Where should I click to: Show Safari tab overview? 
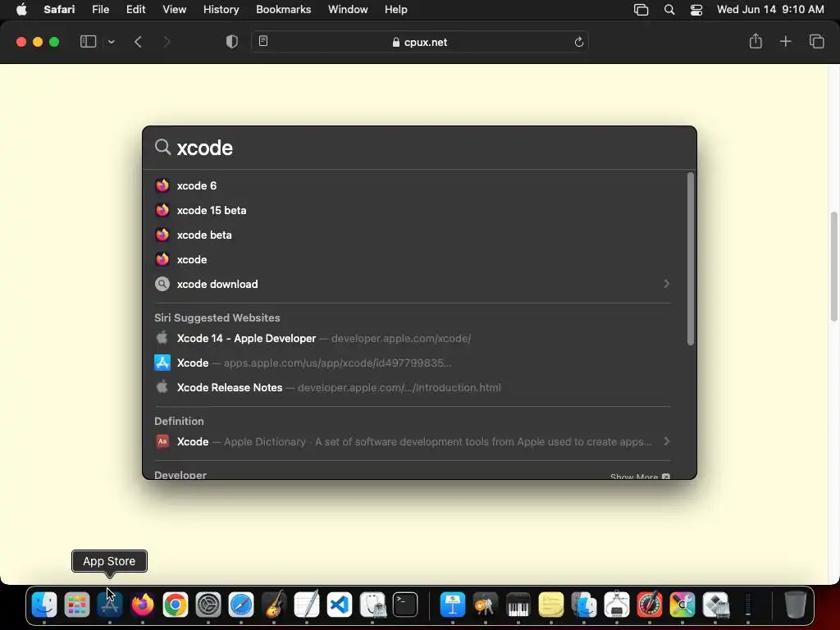click(x=816, y=41)
